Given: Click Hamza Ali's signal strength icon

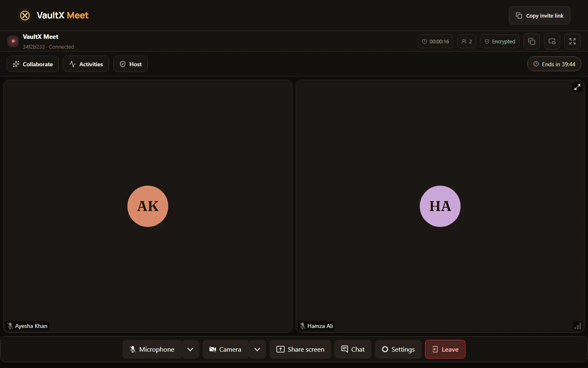Looking at the screenshot, I should click(578, 326).
